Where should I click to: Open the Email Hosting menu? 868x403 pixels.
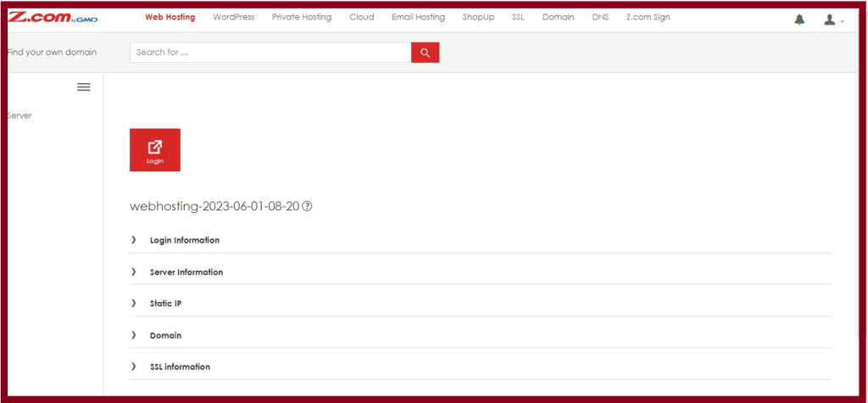419,17
